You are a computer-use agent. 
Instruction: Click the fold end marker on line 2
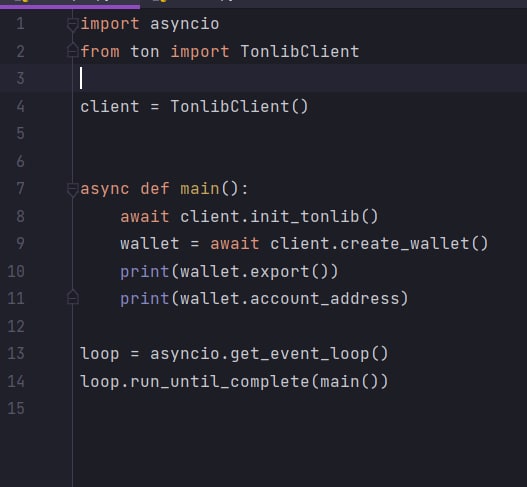click(72, 50)
